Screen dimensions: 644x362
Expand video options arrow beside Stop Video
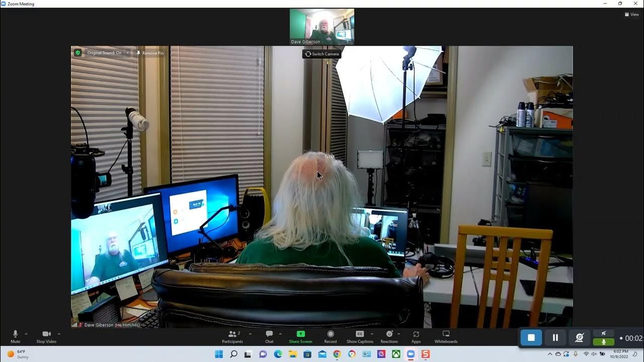tap(59, 334)
